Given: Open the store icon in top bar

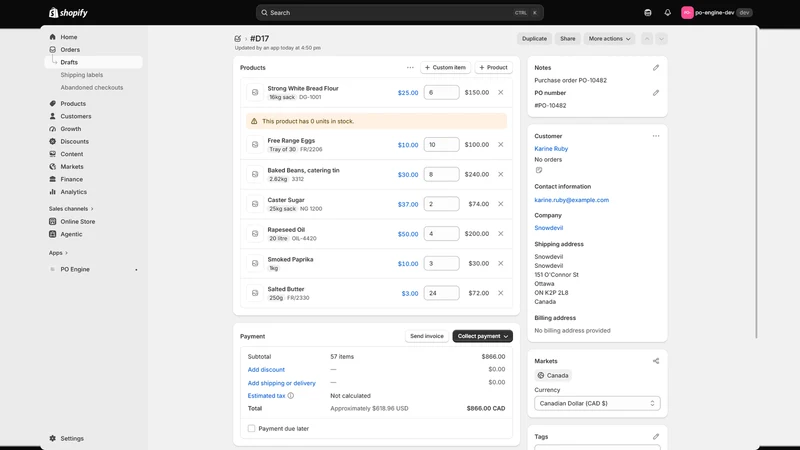Looking at the screenshot, I should pyautogui.click(x=647, y=13).
